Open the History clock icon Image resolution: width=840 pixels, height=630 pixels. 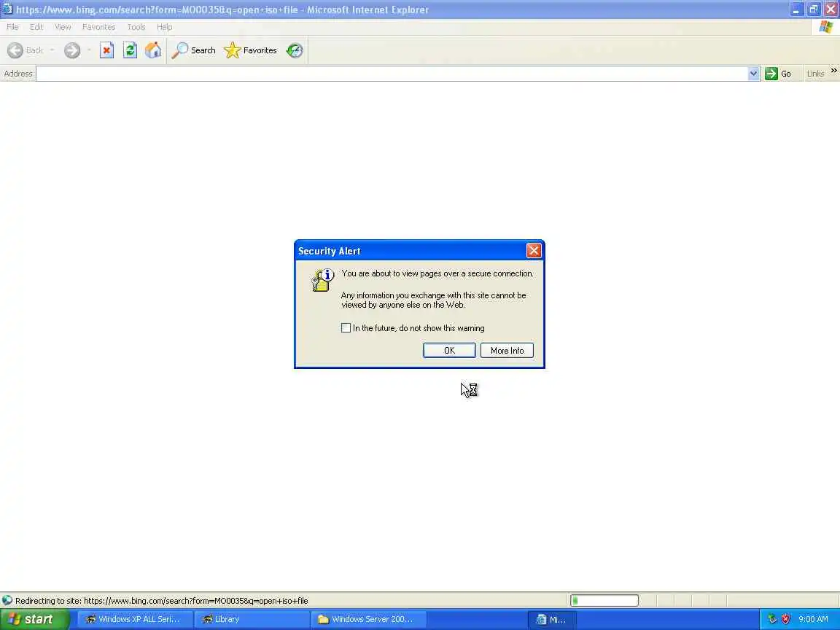pyautogui.click(x=295, y=50)
